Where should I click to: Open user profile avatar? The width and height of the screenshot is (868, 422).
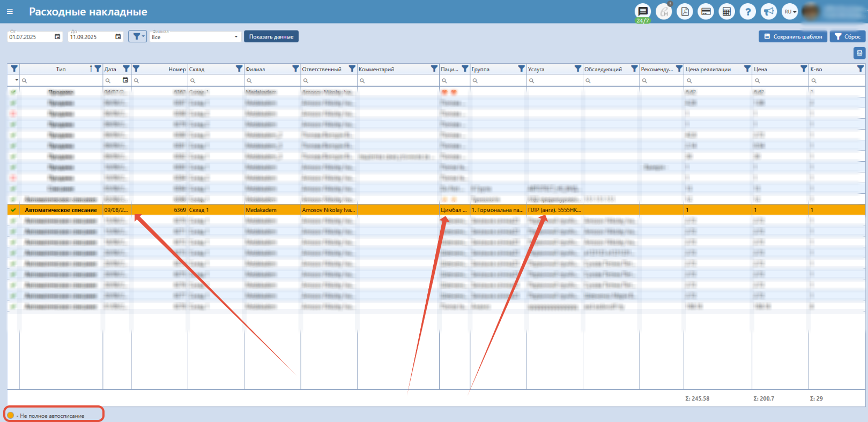(x=811, y=12)
